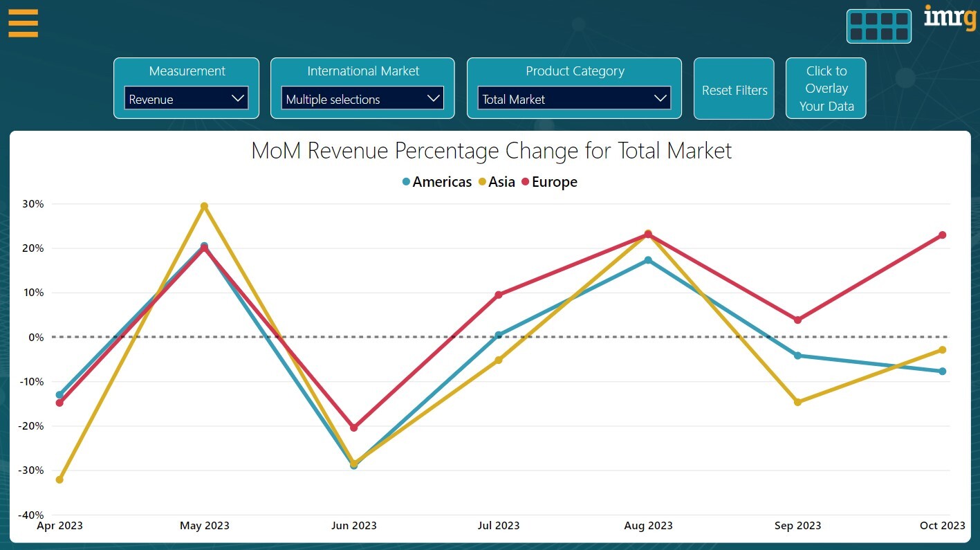
Task: Select Europe data point for Jun 2023
Action: click(x=354, y=428)
